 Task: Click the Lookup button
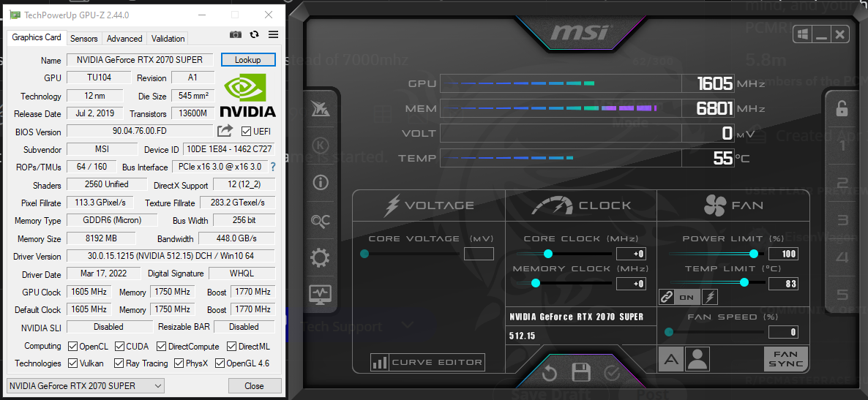pyautogui.click(x=248, y=59)
